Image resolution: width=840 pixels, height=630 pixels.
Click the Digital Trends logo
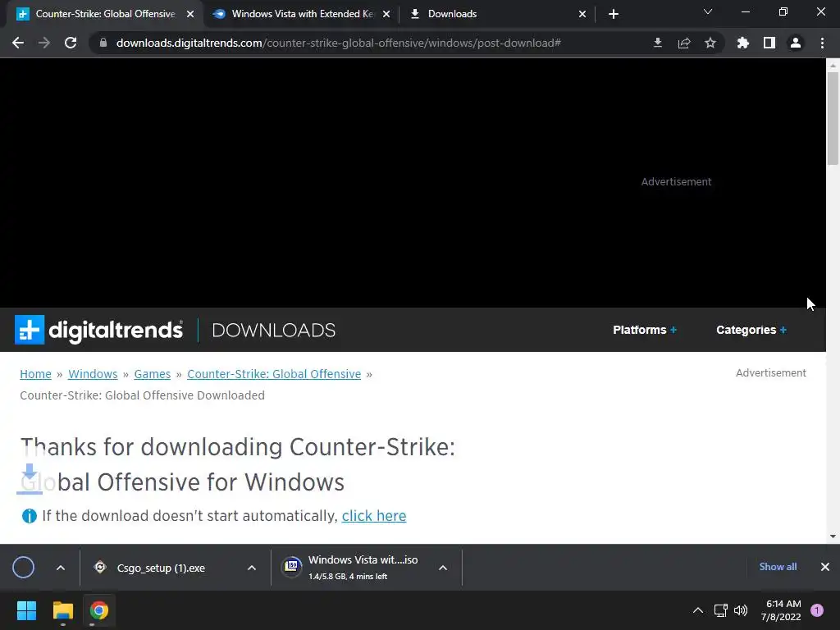[x=99, y=330]
